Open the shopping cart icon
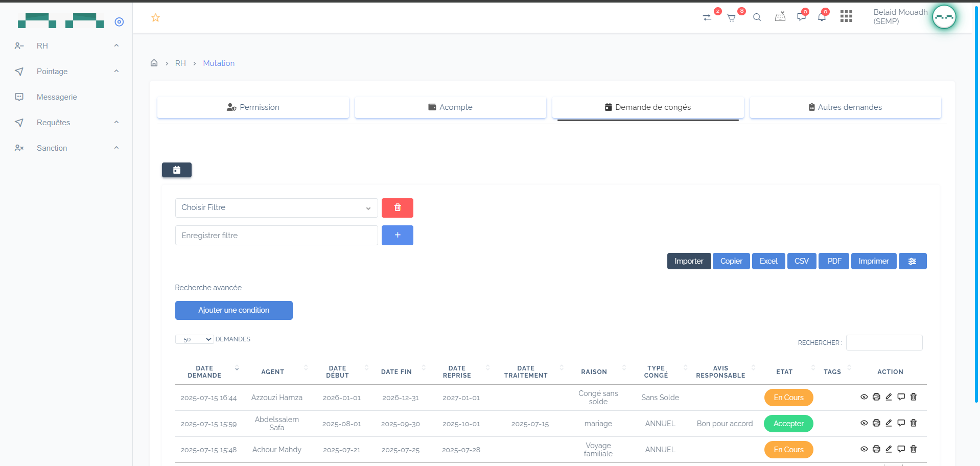This screenshot has width=980, height=466. [731, 18]
